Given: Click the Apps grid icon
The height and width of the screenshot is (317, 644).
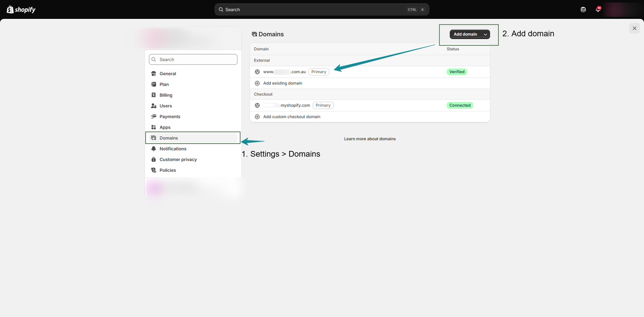Looking at the screenshot, I should click(153, 127).
